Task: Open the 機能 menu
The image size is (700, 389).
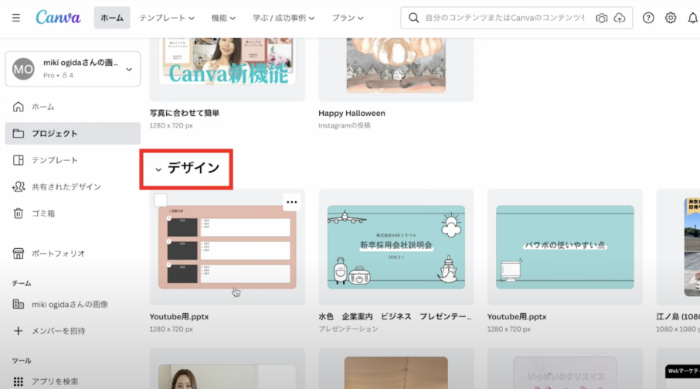Action: 223,18
